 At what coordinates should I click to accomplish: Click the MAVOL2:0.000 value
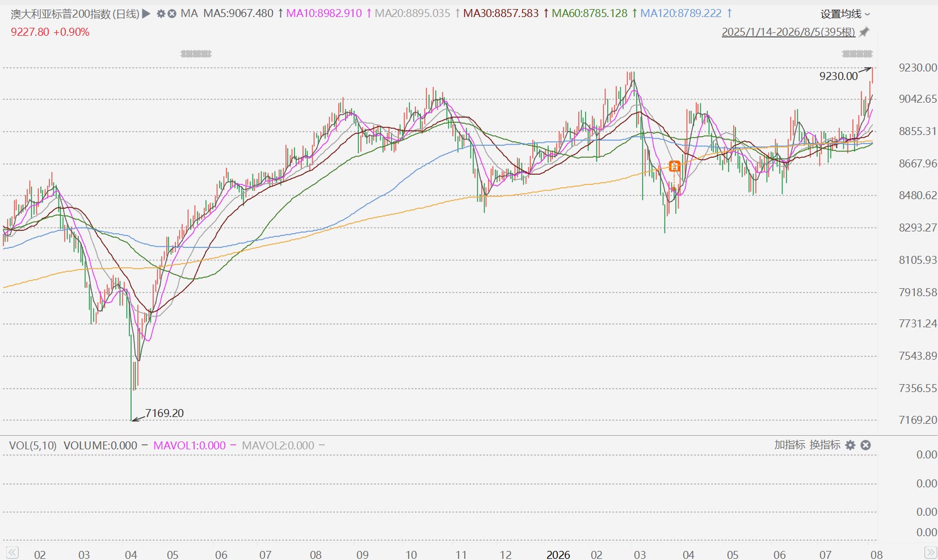coord(278,445)
